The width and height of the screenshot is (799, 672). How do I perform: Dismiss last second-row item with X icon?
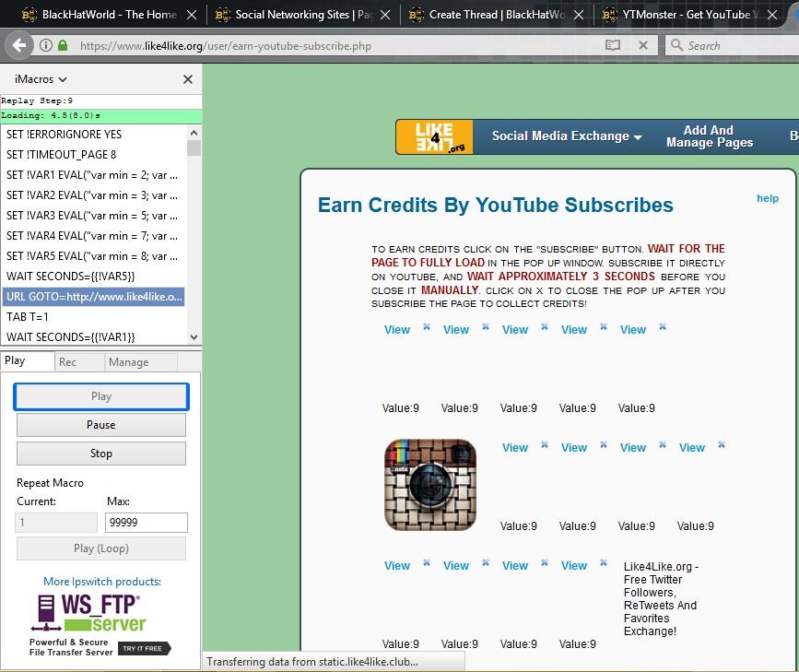click(722, 444)
